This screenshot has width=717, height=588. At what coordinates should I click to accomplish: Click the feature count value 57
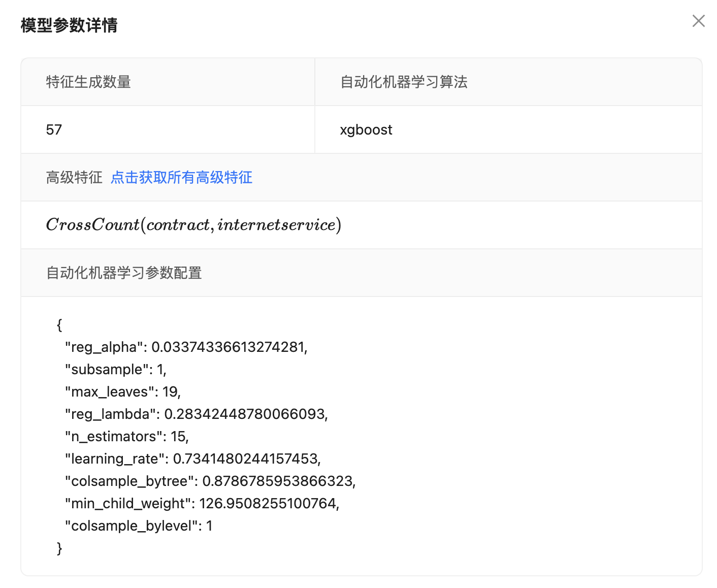point(54,130)
